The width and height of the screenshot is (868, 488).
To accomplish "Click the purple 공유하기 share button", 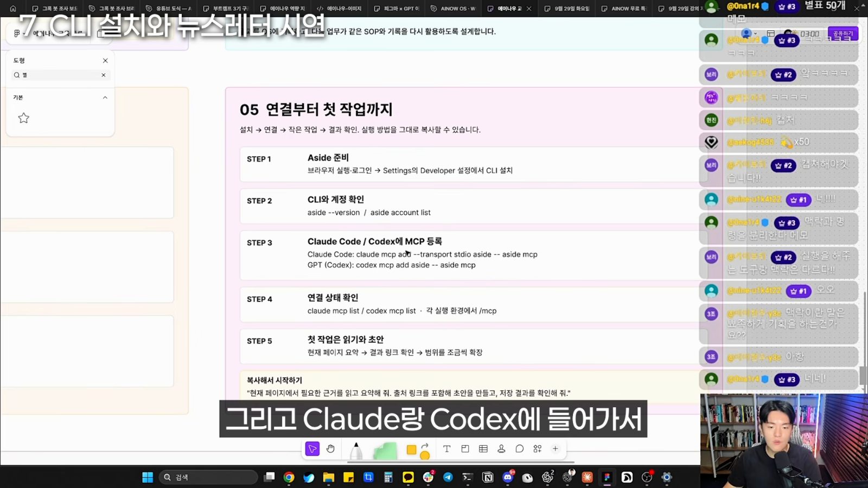I will tap(843, 34).
